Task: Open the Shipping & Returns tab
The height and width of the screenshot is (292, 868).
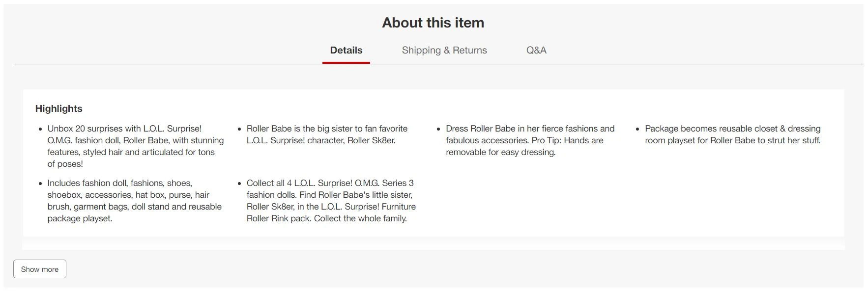Action: 444,50
